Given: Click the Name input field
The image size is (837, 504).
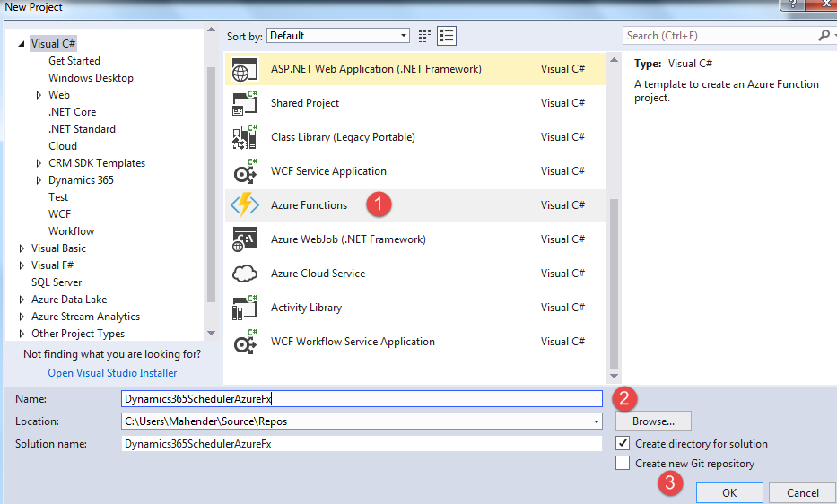Looking at the screenshot, I should pyautogui.click(x=362, y=399).
